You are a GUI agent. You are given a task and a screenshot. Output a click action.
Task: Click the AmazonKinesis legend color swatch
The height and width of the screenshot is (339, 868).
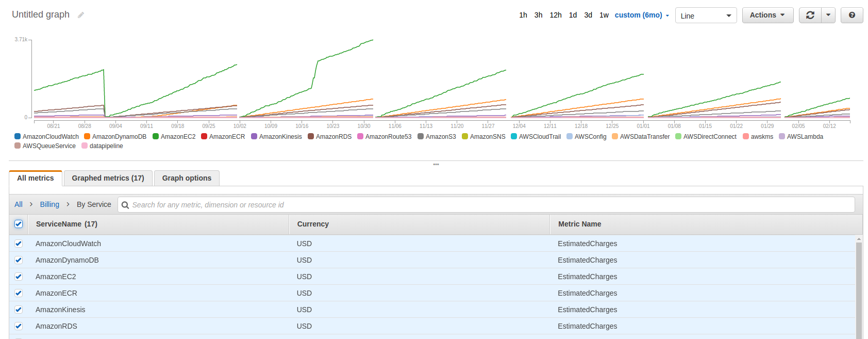(x=254, y=136)
